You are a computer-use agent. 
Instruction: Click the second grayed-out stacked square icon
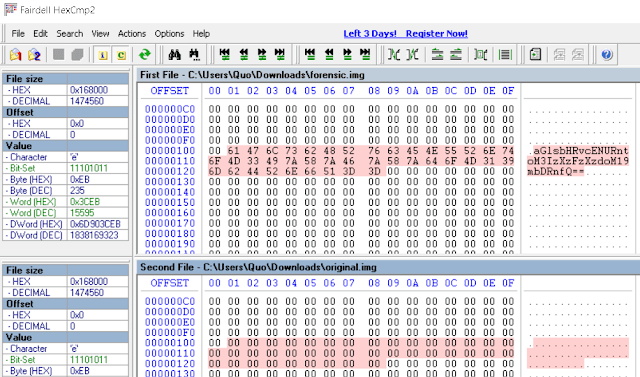click(x=77, y=54)
